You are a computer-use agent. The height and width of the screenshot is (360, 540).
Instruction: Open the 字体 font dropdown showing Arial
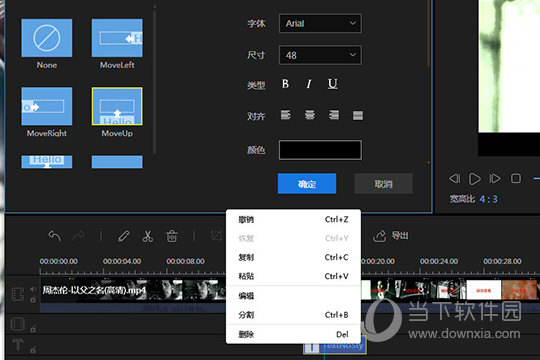click(x=320, y=23)
